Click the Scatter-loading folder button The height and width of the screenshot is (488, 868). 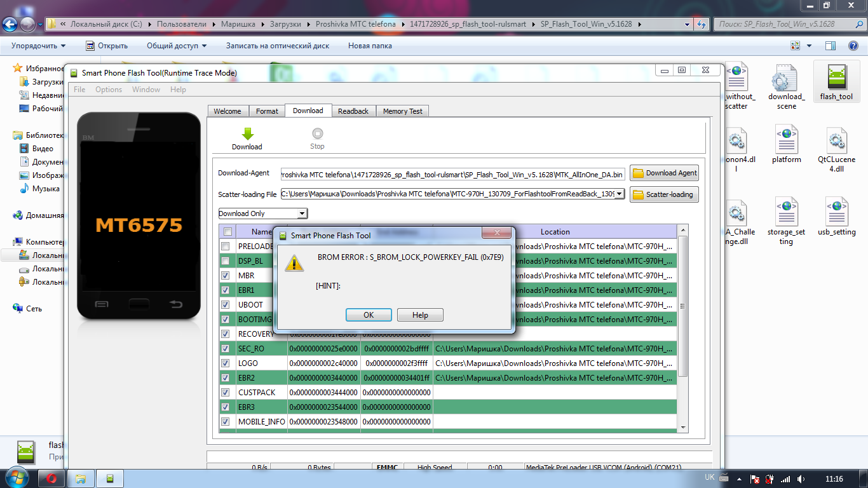[x=664, y=194]
